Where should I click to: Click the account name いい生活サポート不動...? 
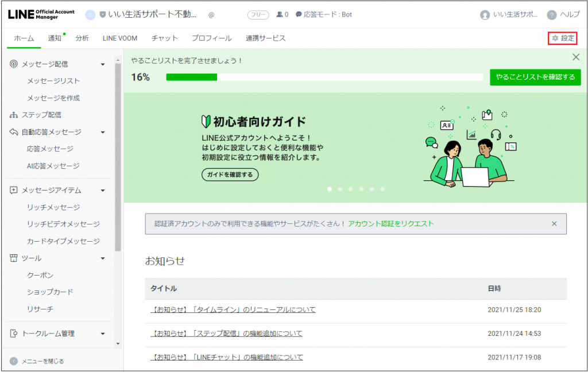(152, 14)
